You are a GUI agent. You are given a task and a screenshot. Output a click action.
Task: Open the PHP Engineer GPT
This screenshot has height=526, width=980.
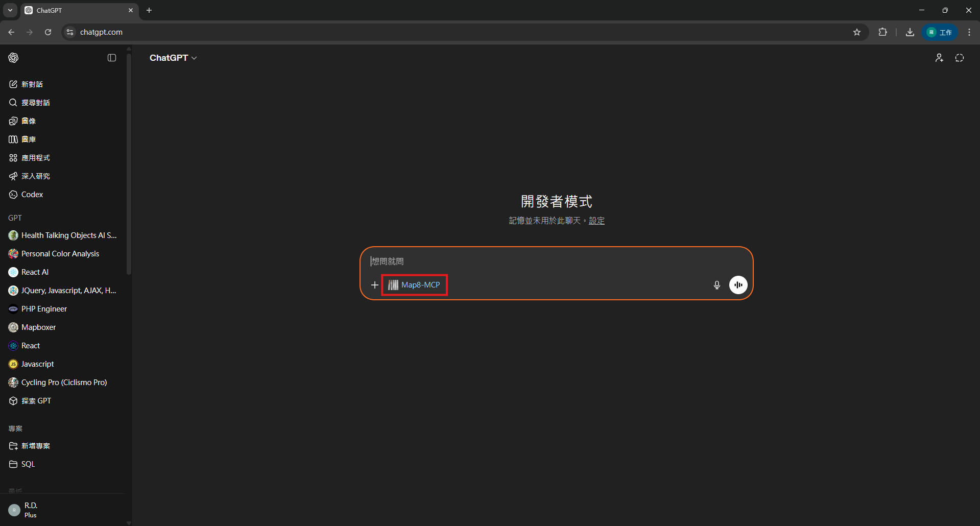tap(63, 309)
